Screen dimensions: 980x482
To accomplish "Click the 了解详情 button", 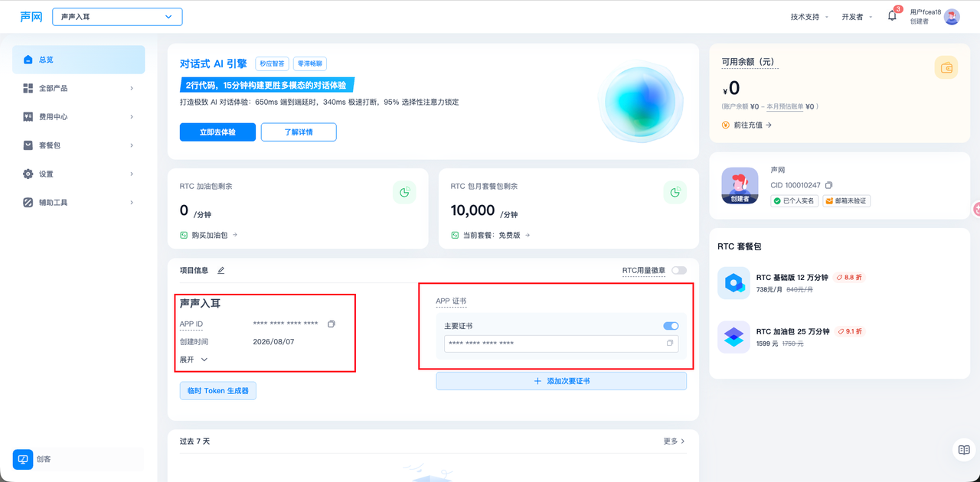I will pos(299,132).
